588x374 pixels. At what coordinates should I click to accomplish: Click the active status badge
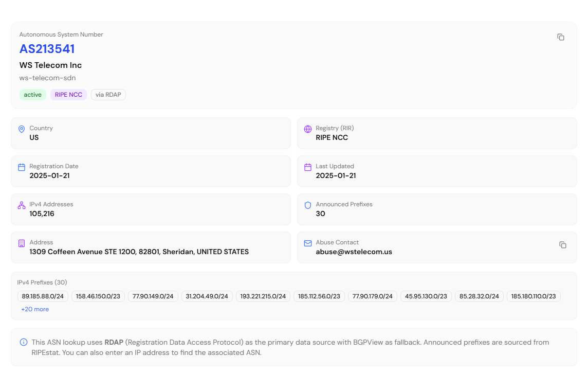pos(32,95)
